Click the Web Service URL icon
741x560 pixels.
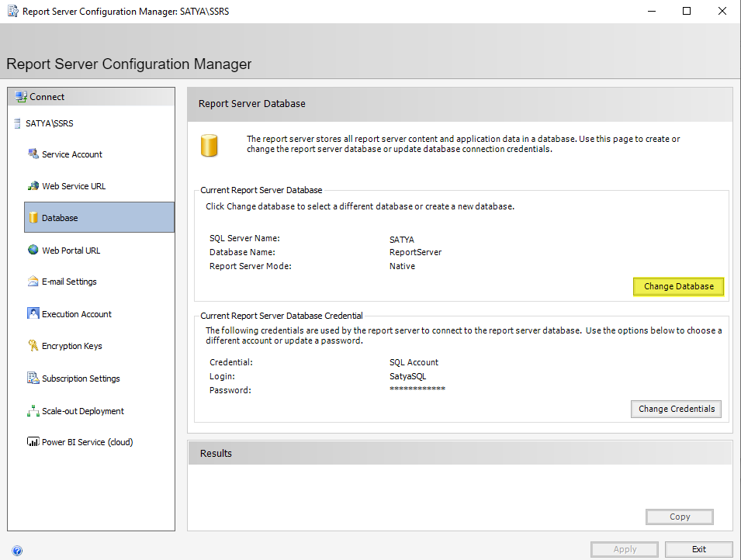tap(33, 186)
